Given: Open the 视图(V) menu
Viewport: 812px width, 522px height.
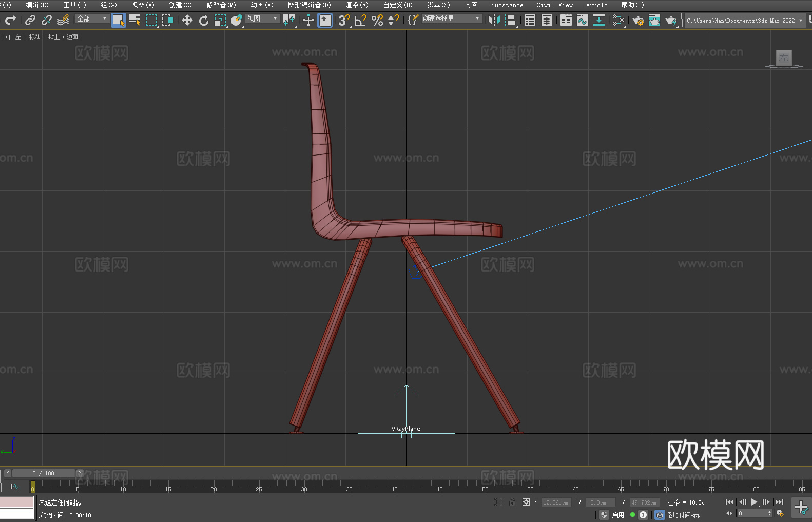Looking at the screenshot, I should [x=143, y=5].
